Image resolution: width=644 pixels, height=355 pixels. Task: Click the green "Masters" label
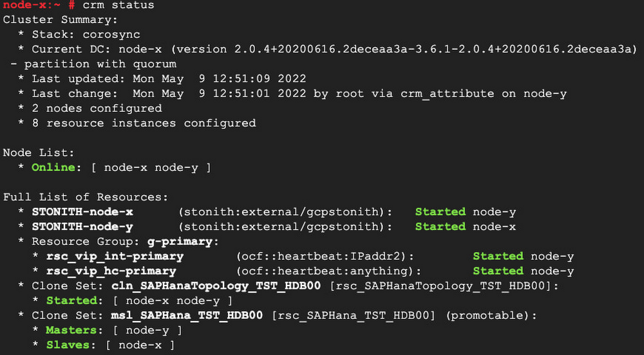click(71, 330)
